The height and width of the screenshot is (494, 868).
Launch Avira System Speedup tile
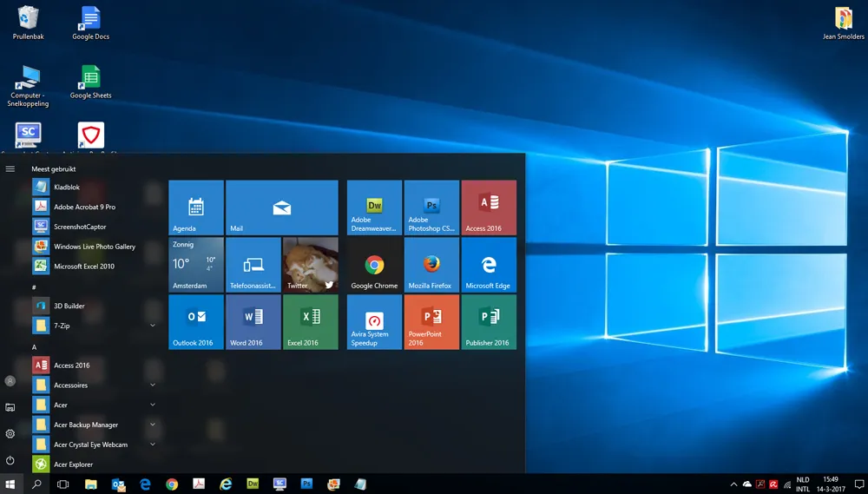click(374, 322)
